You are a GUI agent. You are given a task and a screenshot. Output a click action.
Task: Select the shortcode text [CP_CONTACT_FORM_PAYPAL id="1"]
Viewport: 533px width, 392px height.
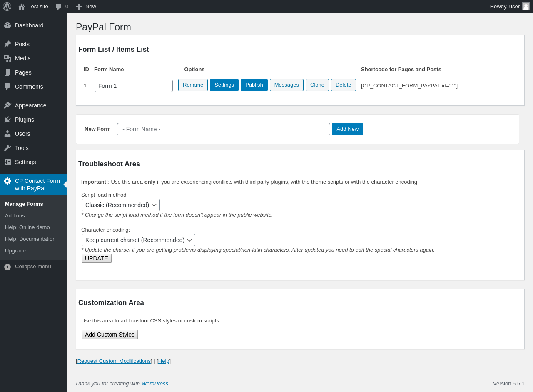pos(409,86)
